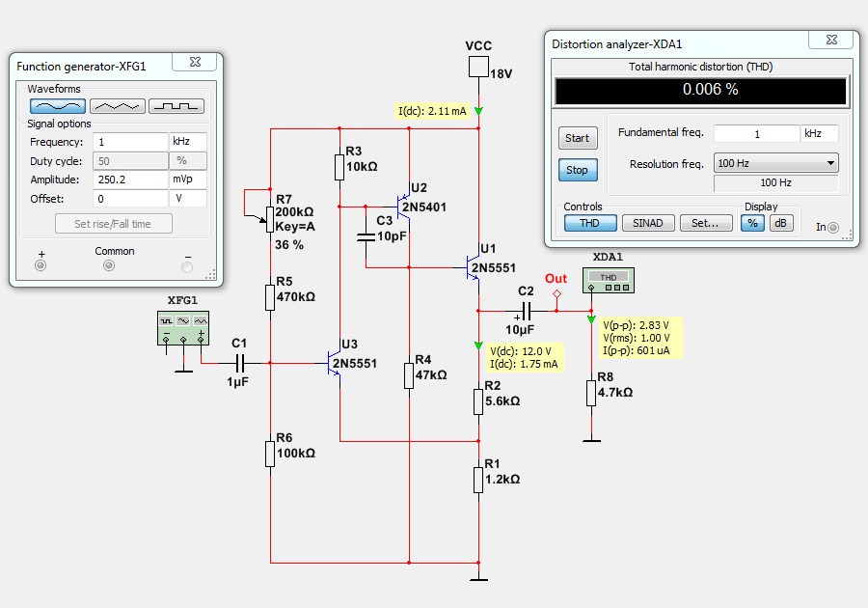Click the Frequency input field

130,141
